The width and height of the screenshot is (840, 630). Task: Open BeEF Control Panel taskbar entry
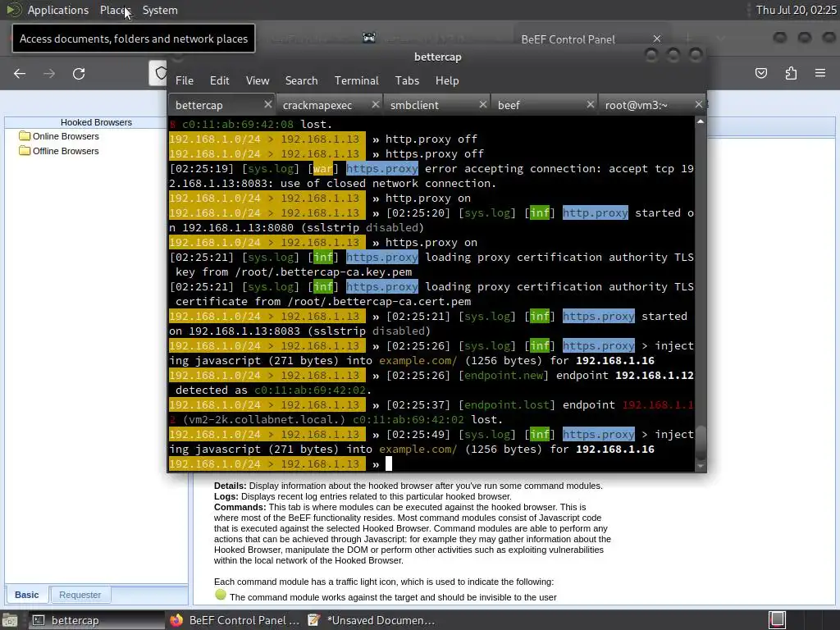[x=235, y=620]
